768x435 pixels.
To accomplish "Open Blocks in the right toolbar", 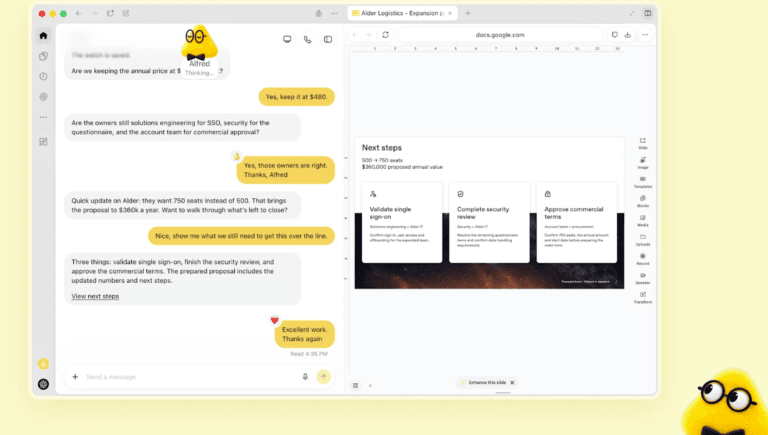I will coord(643,201).
